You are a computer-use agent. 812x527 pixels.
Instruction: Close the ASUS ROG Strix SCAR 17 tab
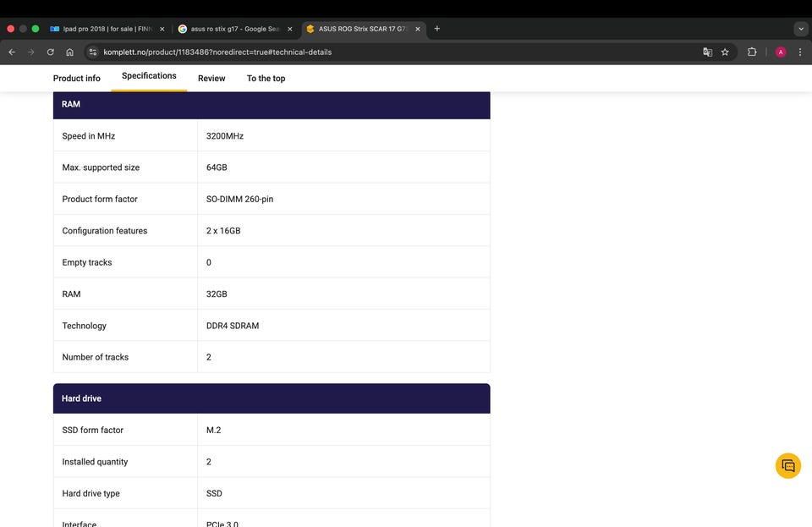(417, 29)
